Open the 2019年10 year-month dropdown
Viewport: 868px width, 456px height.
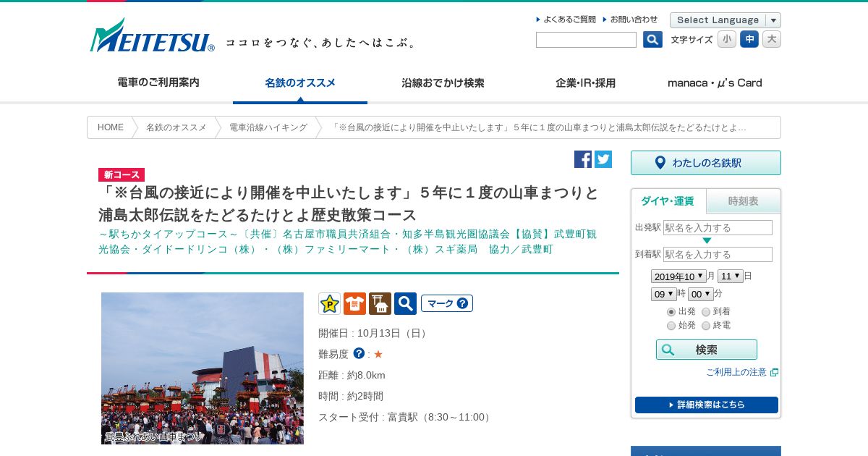click(x=678, y=276)
